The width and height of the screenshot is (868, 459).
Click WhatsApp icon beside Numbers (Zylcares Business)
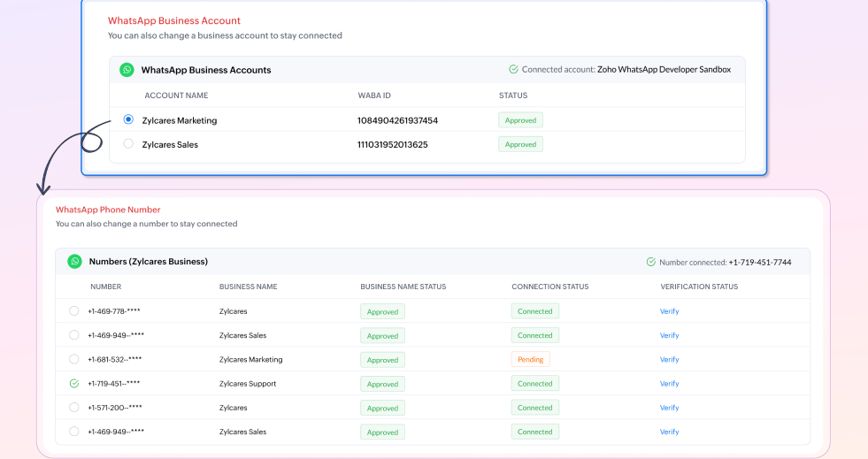pos(74,262)
